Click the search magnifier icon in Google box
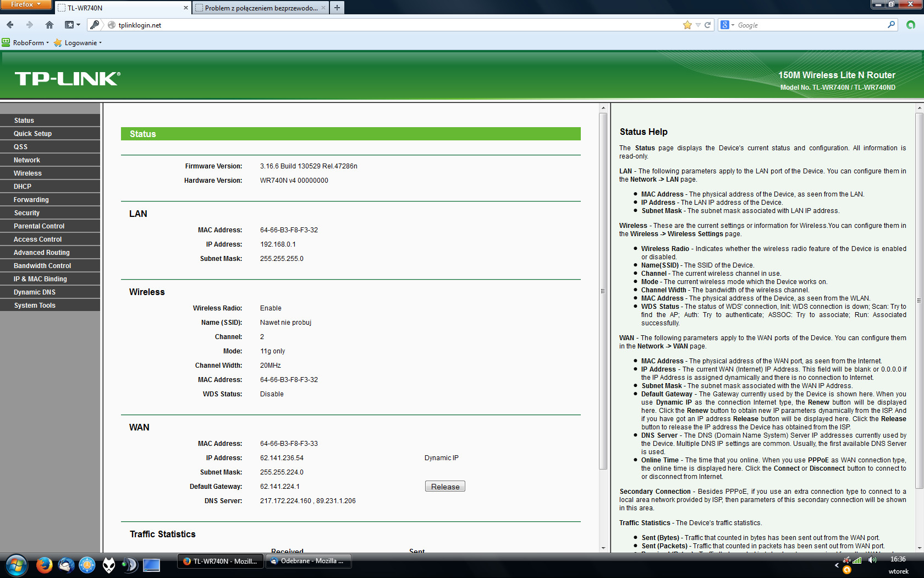924x578 pixels. (891, 25)
